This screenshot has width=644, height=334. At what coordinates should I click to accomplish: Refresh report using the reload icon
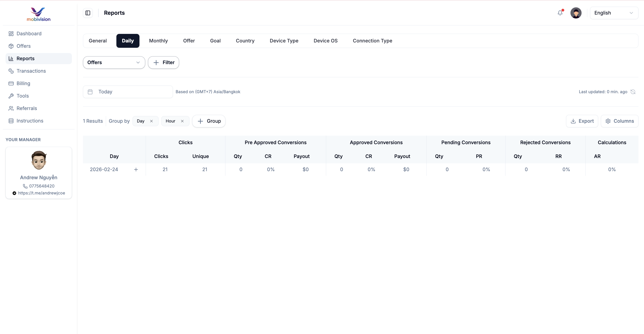click(633, 92)
